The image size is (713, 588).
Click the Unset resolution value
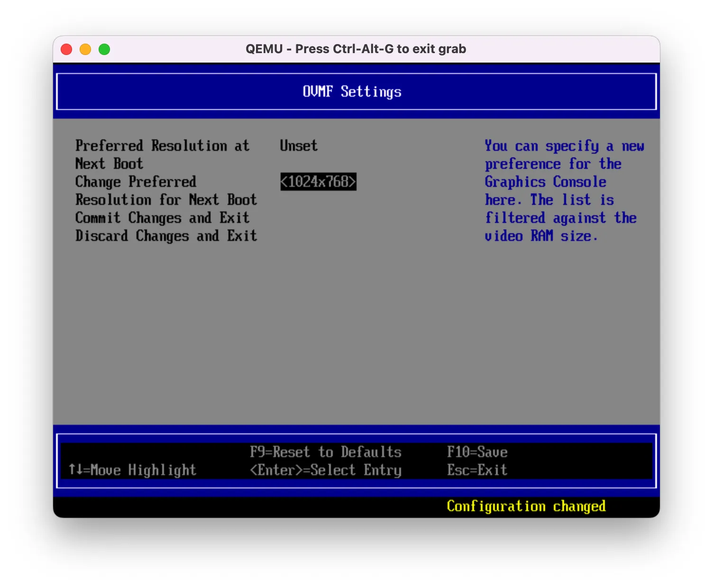click(x=299, y=146)
